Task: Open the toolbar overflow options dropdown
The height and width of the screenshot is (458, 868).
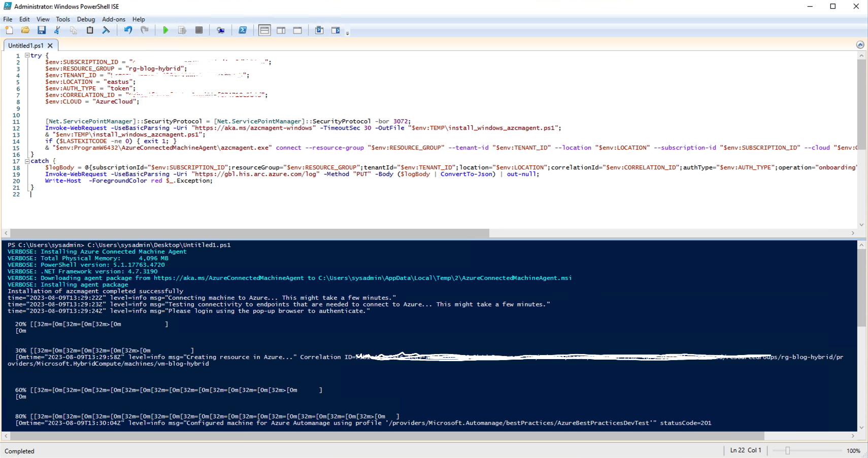Action: 348,33
